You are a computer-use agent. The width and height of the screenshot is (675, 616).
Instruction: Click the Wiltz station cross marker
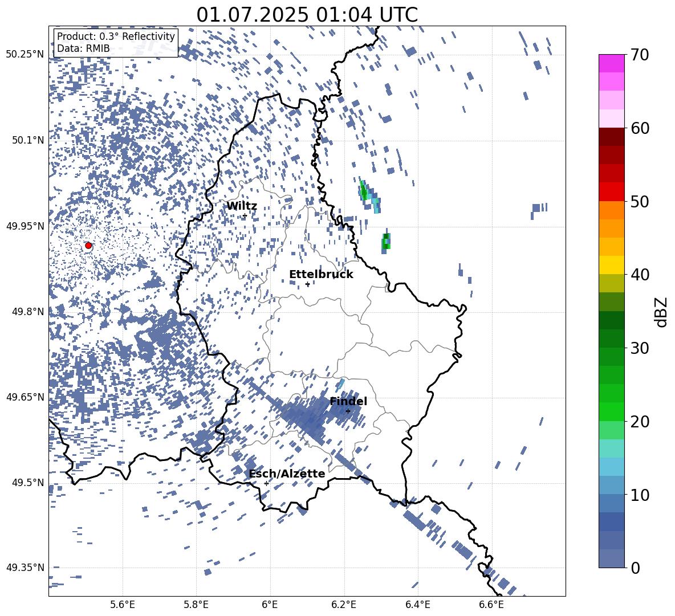tap(245, 215)
